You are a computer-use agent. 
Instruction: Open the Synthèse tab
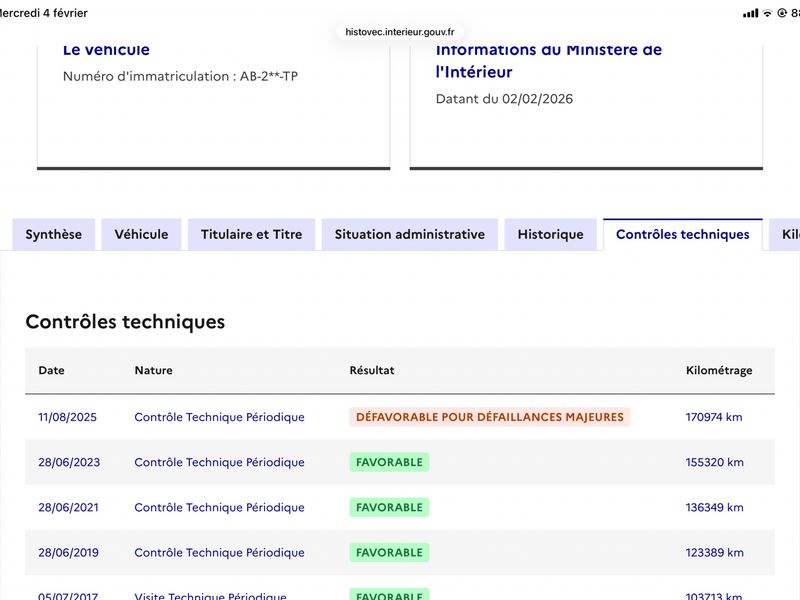pyautogui.click(x=54, y=234)
